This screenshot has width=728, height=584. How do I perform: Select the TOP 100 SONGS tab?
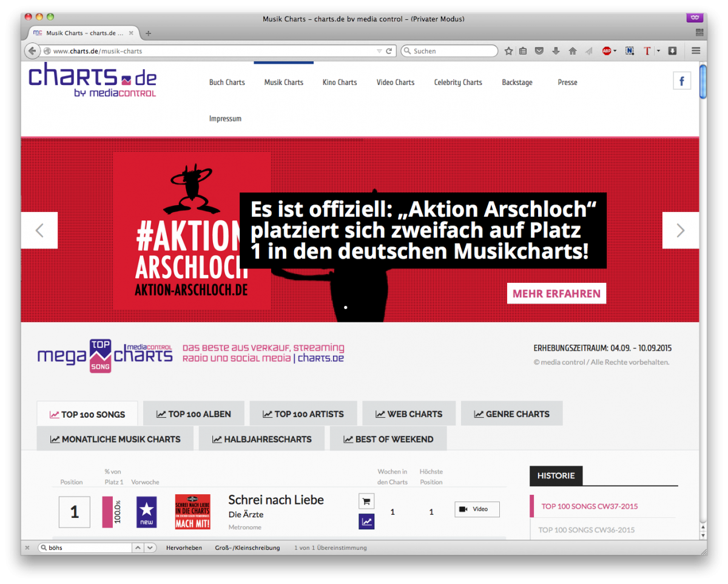[87, 414]
